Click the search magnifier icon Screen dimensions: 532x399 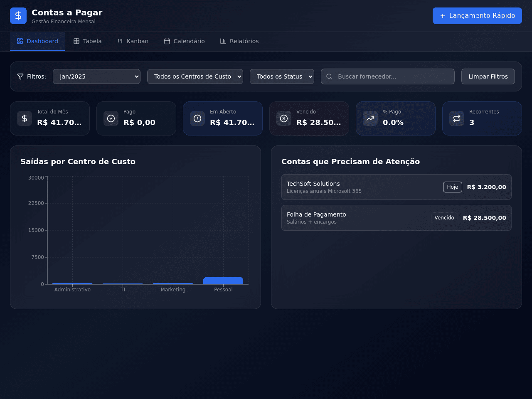pos(329,76)
